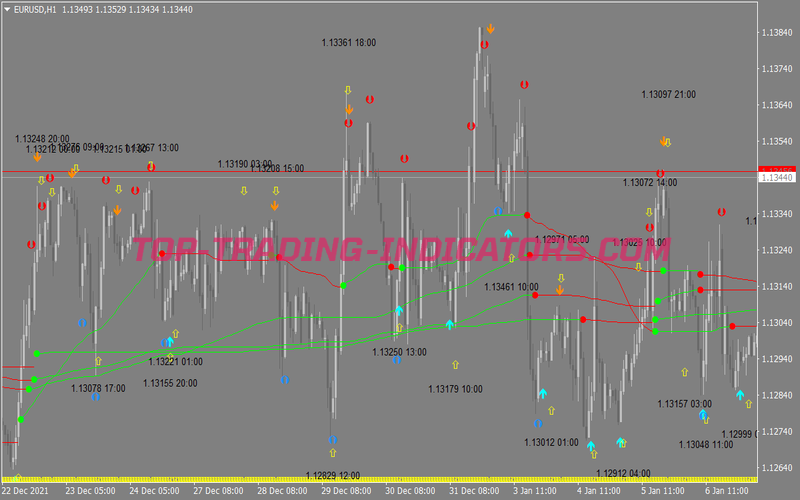The width and height of the screenshot is (800, 500).
Task: Click the 1.13179 10:00 label
Action: (455, 389)
